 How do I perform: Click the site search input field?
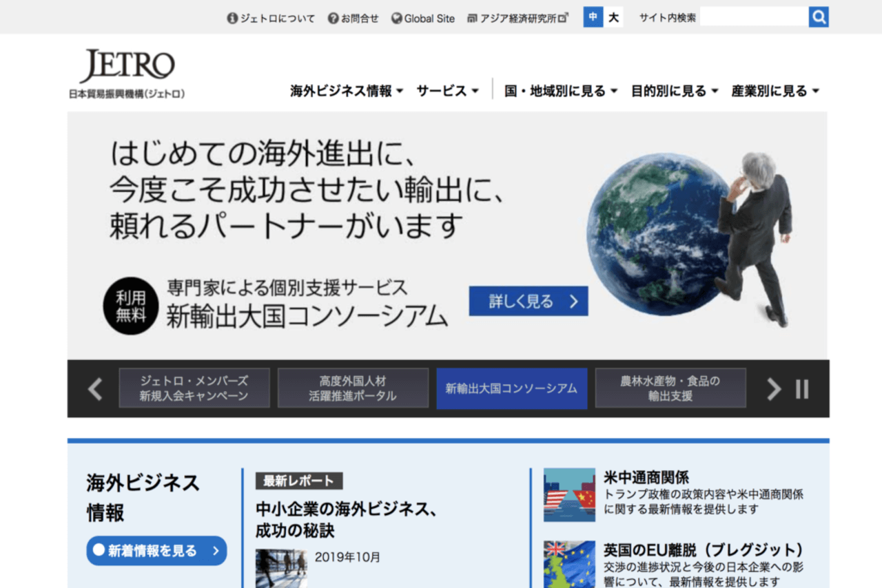click(755, 17)
